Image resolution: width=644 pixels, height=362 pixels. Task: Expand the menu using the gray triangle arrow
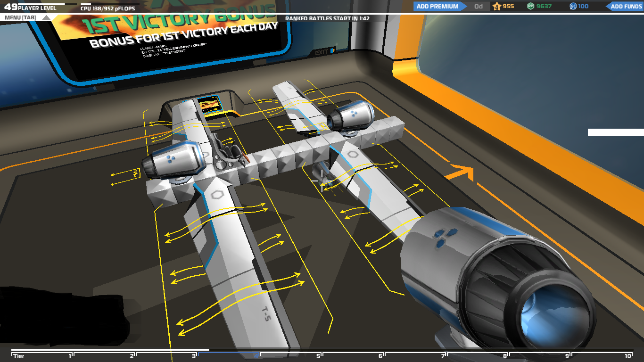pyautogui.click(x=46, y=18)
